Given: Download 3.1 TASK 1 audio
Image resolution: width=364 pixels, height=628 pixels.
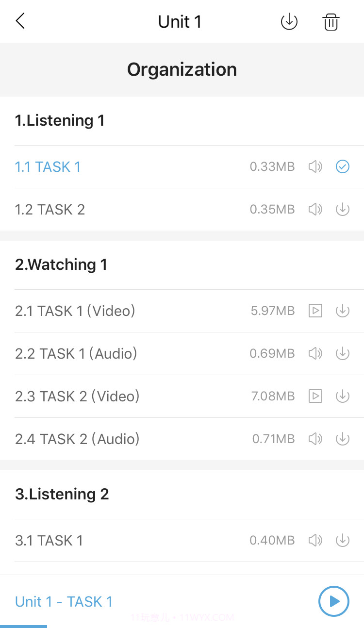Looking at the screenshot, I should coord(343,540).
